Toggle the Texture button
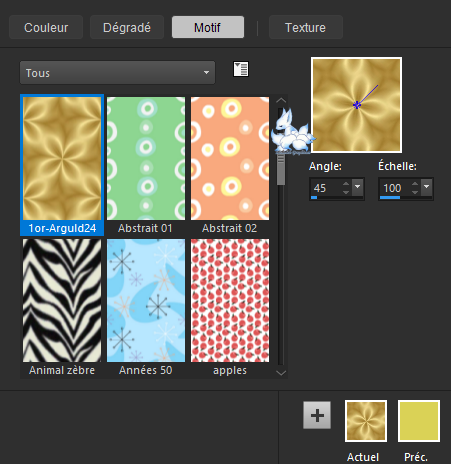Image resolution: width=451 pixels, height=464 pixels. point(305,27)
